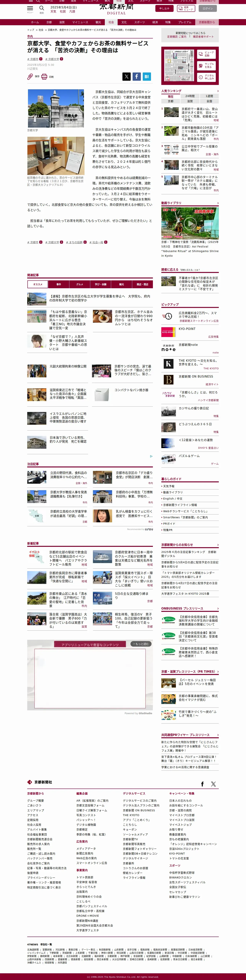246x980 pixels.
Task: Select the 開店・閉店 related-articles tab
Action: [142, 284]
